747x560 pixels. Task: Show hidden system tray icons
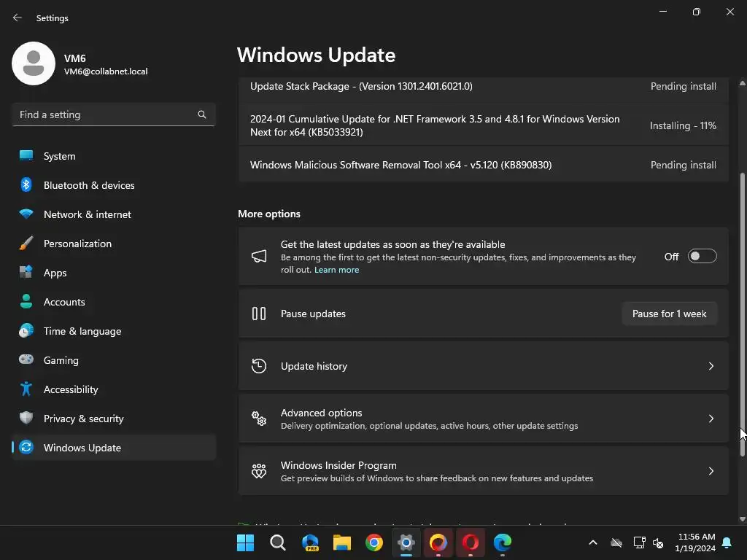click(593, 542)
